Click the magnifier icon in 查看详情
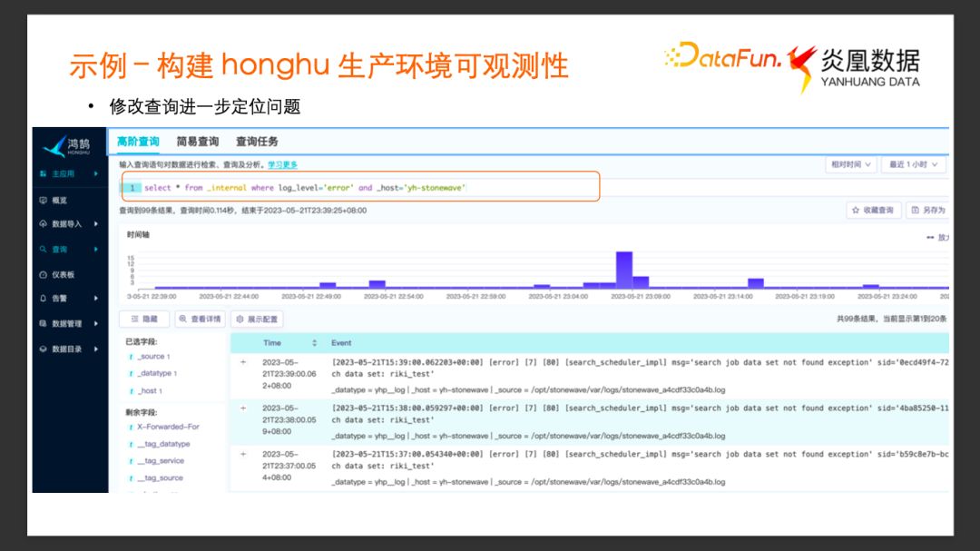980x551 pixels. pos(183,319)
